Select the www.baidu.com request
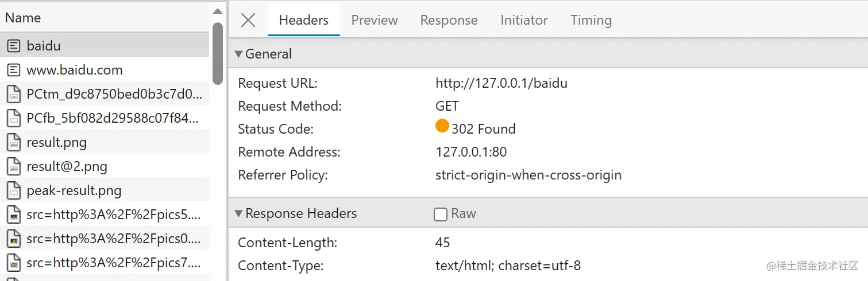This screenshot has width=868, height=281. pyautogui.click(x=75, y=70)
